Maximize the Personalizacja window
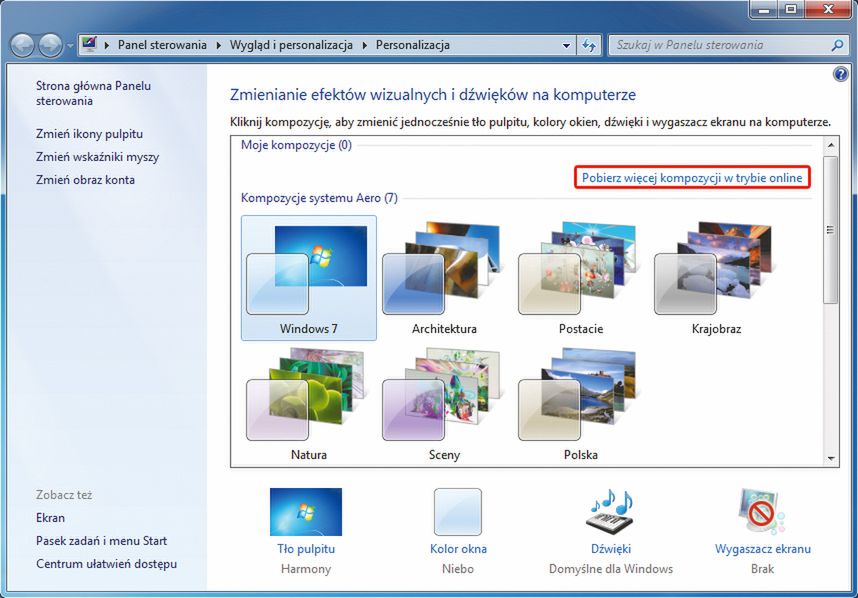This screenshot has height=598, width=858. coord(791,9)
